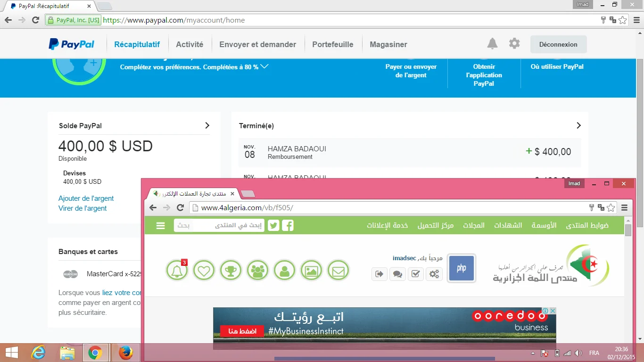The height and width of the screenshot is (362, 644).
Task: Open PayPal notifications bell icon
Action: [x=492, y=44]
